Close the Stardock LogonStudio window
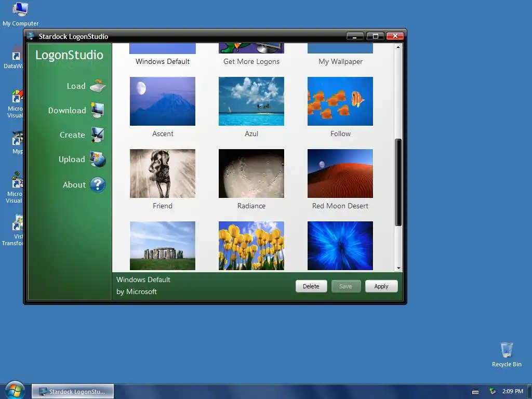The width and height of the screenshot is (532, 399). 395,36
